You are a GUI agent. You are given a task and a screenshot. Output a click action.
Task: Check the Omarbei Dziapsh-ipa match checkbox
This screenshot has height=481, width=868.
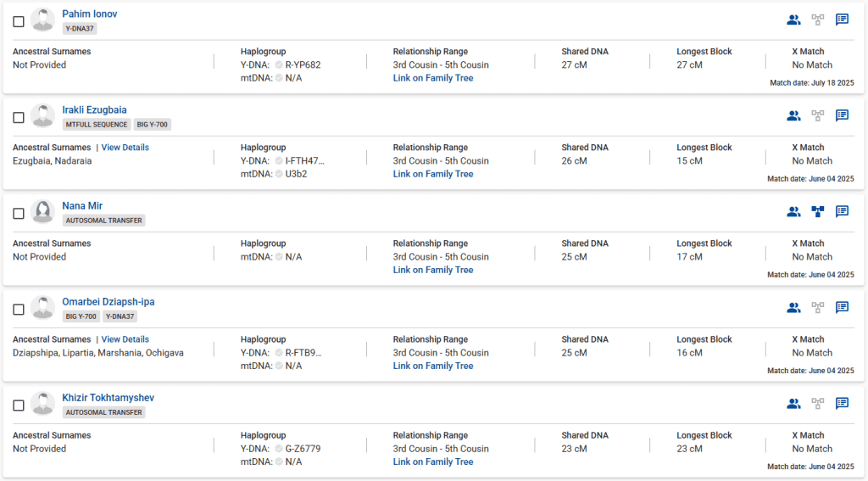pos(19,309)
